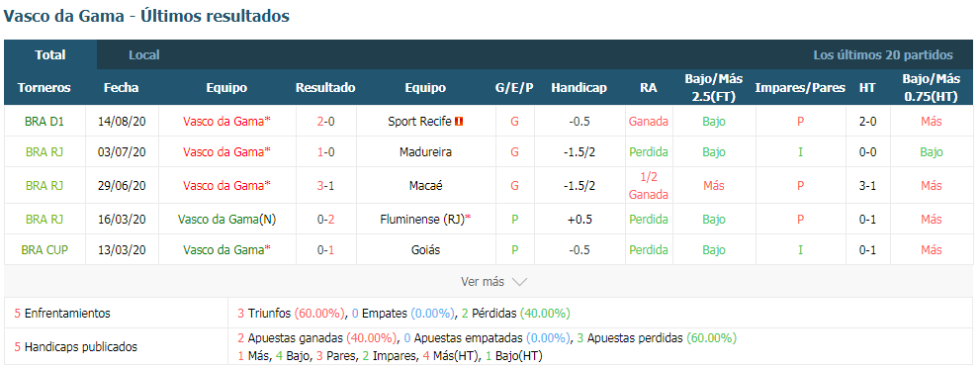The height and width of the screenshot is (369, 980).
Task: Click the Goiás team link
Action: point(425,250)
